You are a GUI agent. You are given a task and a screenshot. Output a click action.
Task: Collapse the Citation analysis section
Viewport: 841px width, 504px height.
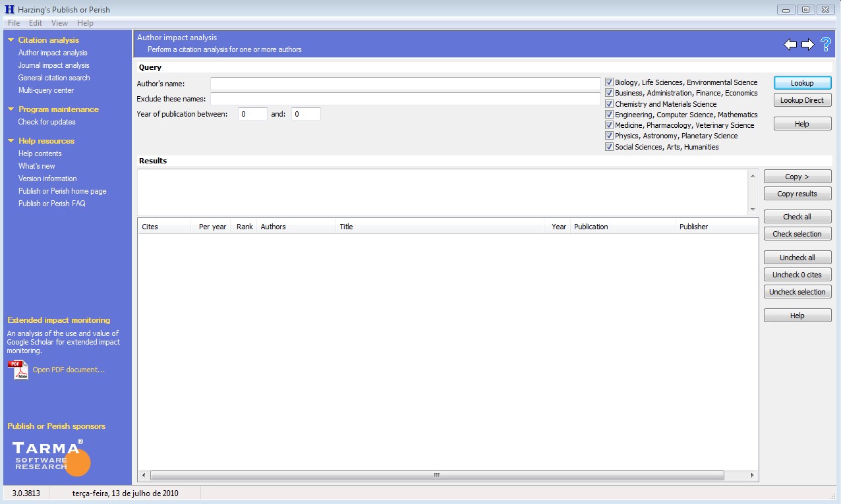click(x=11, y=40)
